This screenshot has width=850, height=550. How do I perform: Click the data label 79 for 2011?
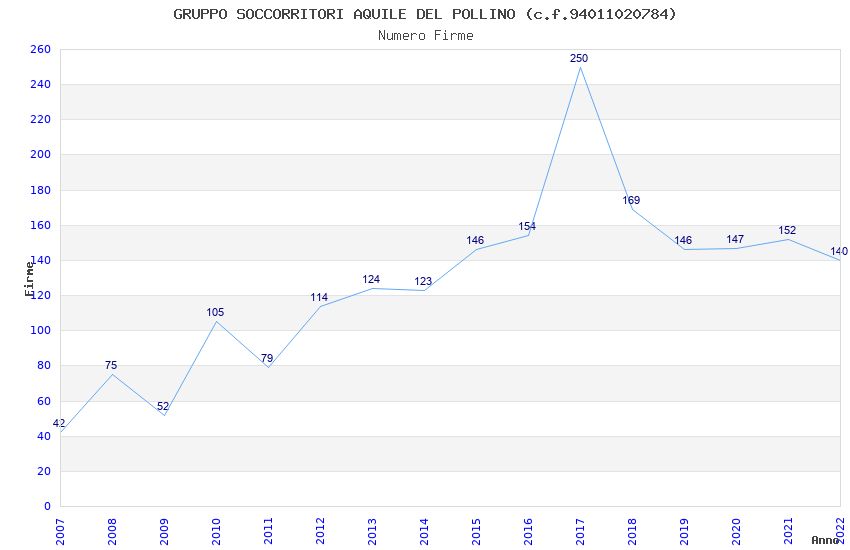[267, 358]
